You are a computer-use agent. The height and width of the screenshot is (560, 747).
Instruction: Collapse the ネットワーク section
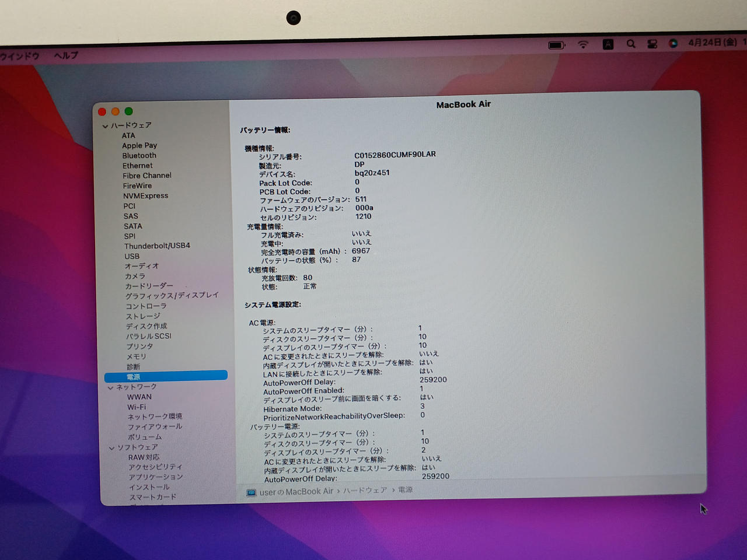(x=110, y=388)
